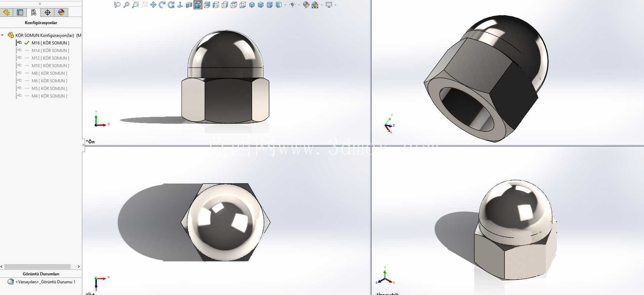The image size is (644, 295).
Task: Choose the Roll View tool
Action: click(171, 5)
